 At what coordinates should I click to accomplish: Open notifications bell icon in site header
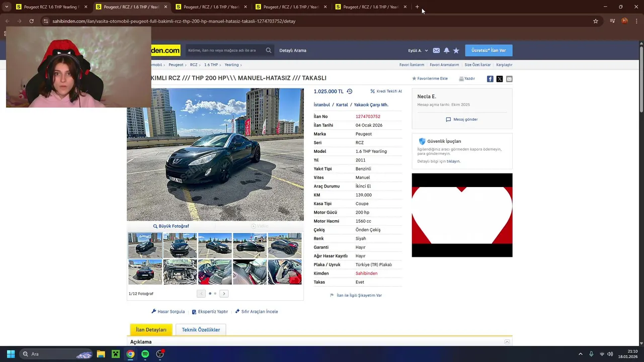pyautogui.click(x=446, y=50)
